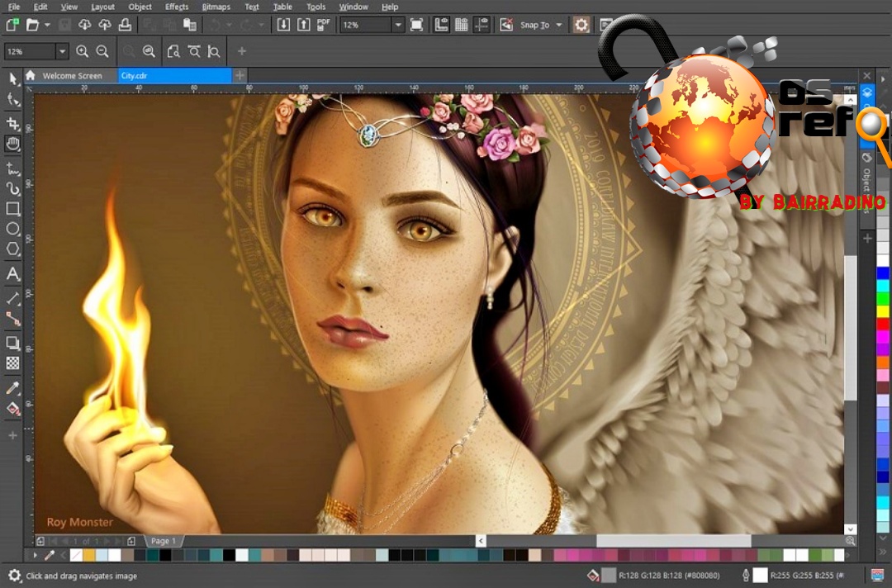Pick the yellow-orange swatch in document palette
Image resolution: width=892 pixels, height=588 pixels.
(x=89, y=555)
